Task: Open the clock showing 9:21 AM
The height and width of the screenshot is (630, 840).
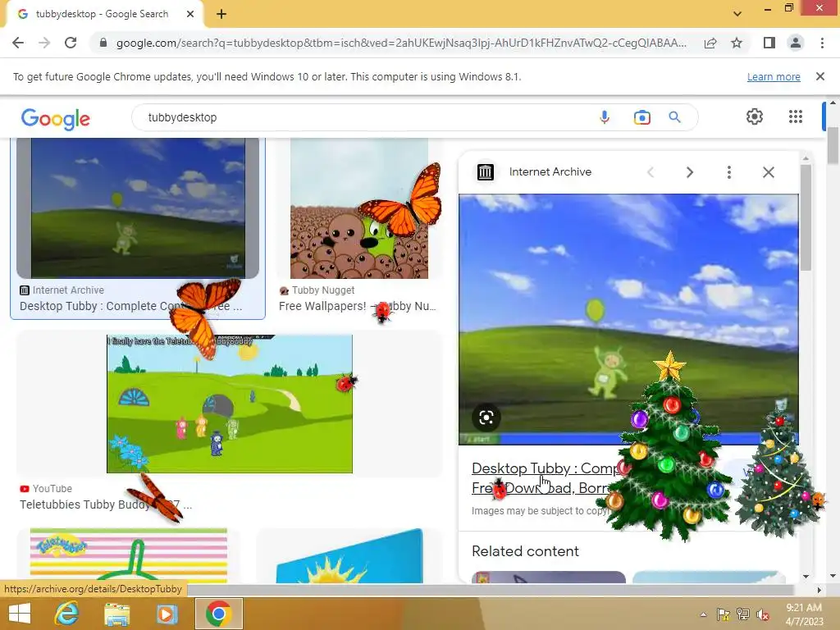Action: click(x=804, y=614)
